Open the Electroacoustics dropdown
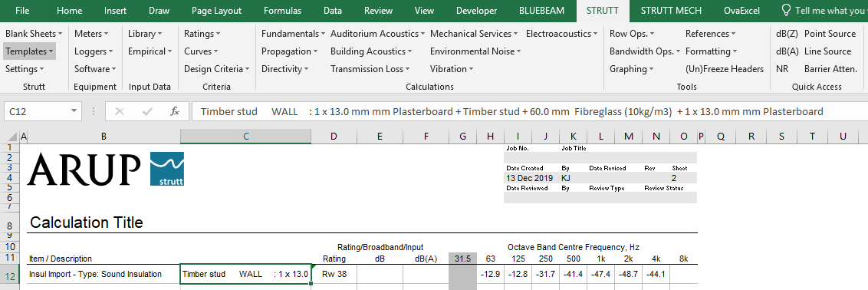The image size is (868, 290). click(562, 34)
